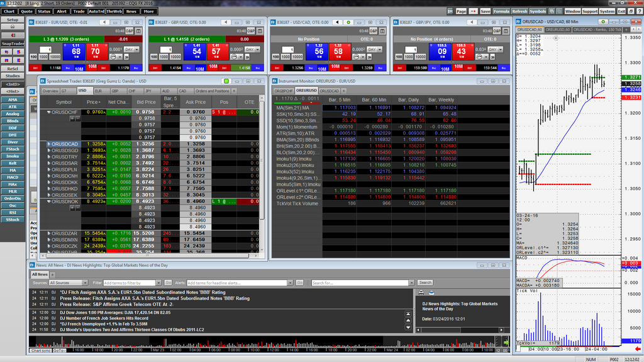Click Price column header sort in spreadsheet

coord(93,102)
